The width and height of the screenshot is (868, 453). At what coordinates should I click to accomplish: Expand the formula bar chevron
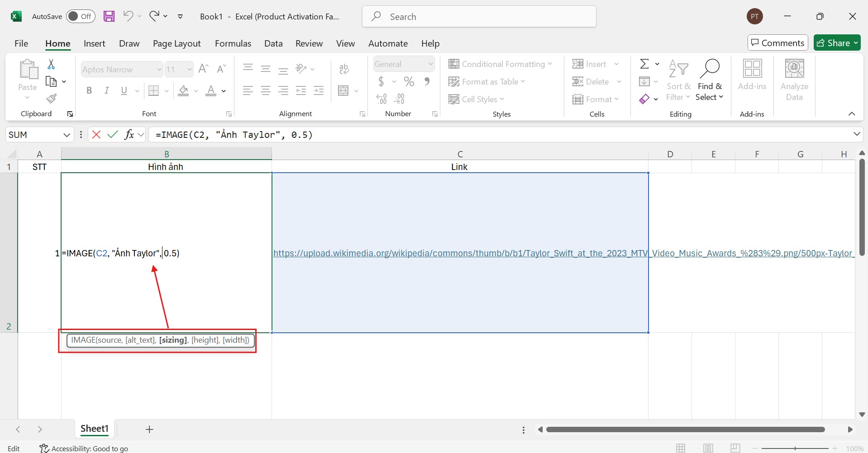point(857,134)
